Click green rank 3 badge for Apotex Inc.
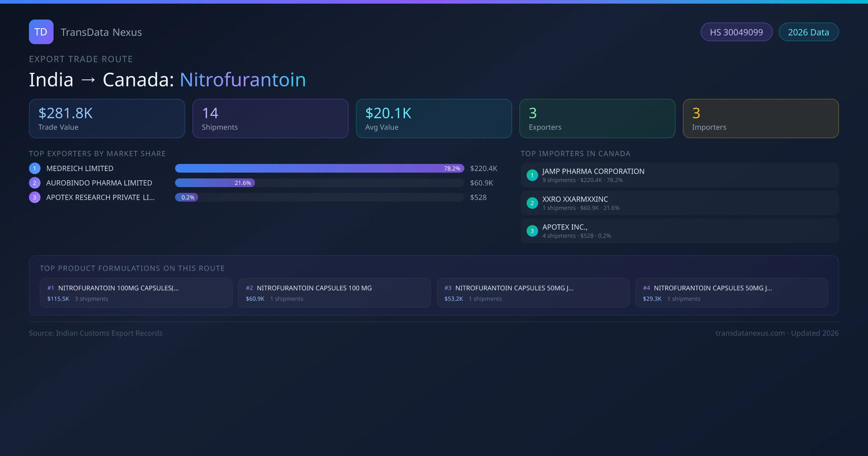The width and height of the screenshot is (868, 456). pyautogui.click(x=532, y=231)
